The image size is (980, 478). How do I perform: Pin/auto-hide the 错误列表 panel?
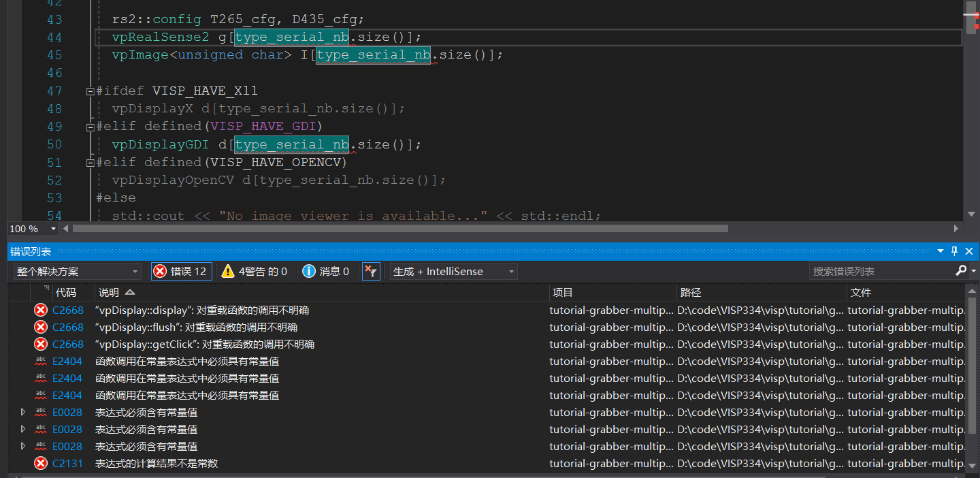point(955,251)
